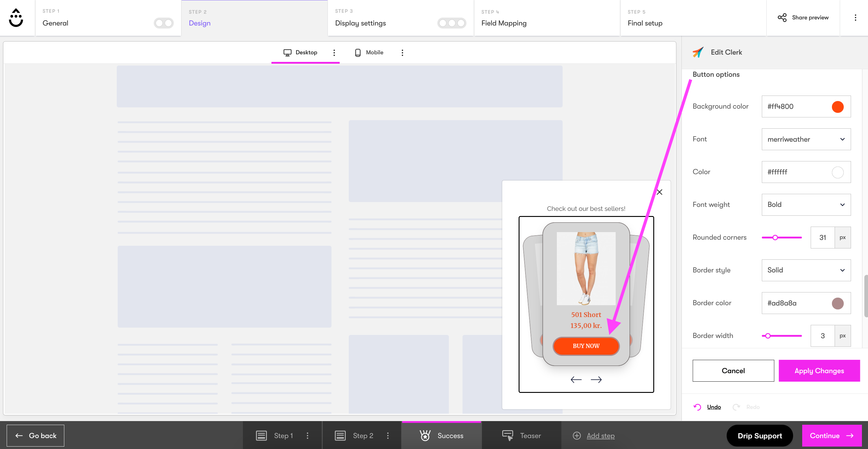Image resolution: width=868 pixels, height=449 pixels.
Task: Click the Continue button
Action: [x=832, y=436]
